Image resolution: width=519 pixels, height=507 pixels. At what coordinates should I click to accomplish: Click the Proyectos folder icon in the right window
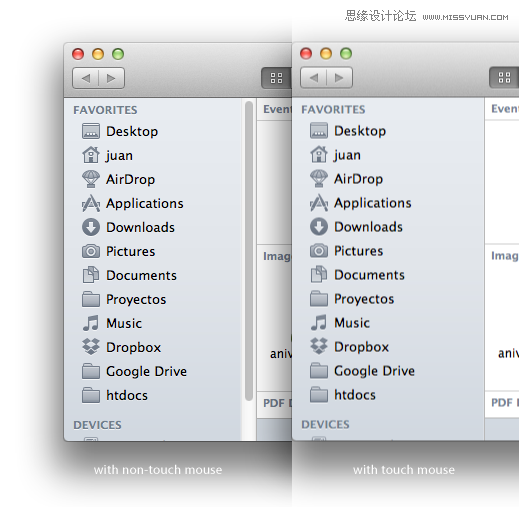[x=319, y=298]
